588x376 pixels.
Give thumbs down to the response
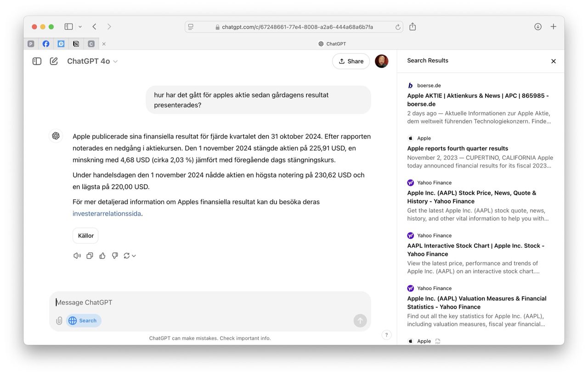tap(114, 256)
